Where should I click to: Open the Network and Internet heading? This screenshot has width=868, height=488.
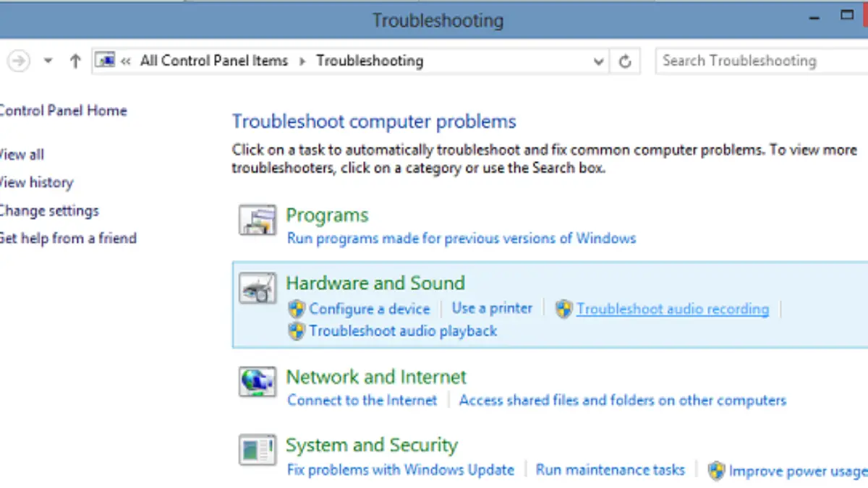click(x=376, y=377)
